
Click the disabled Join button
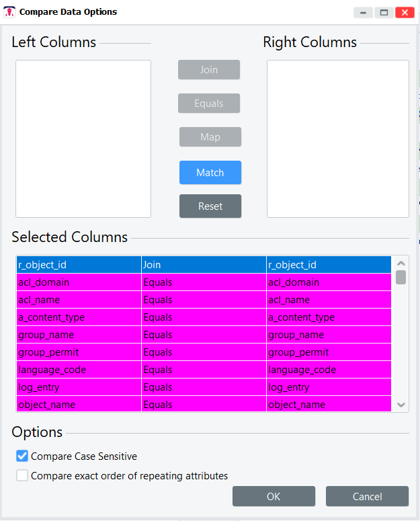208,70
